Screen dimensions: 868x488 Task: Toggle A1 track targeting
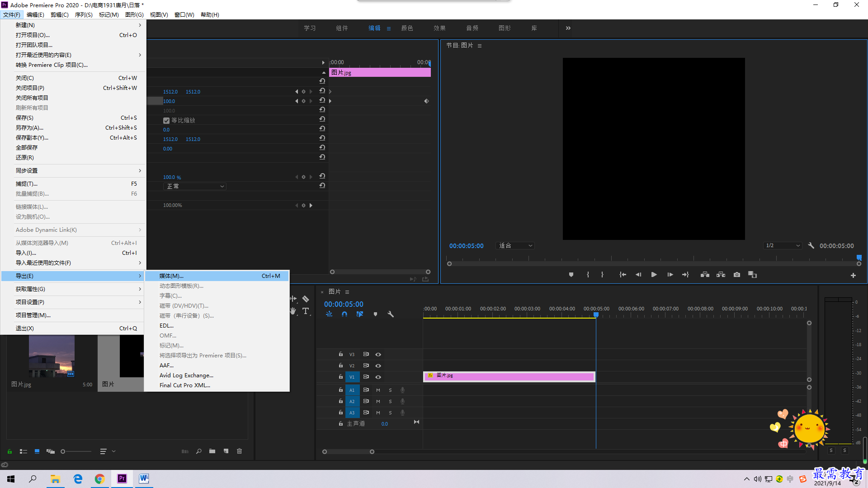(x=352, y=390)
